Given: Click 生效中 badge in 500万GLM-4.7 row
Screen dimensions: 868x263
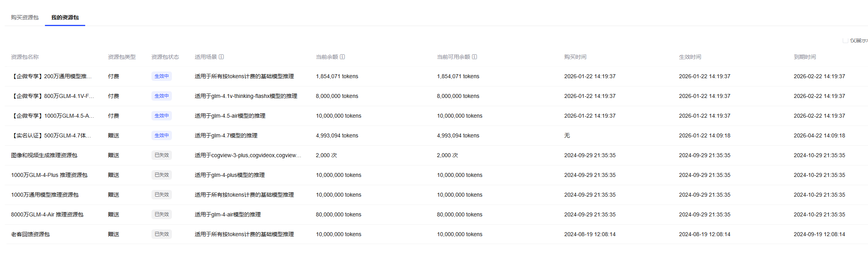Looking at the screenshot, I should click(x=162, y=135).
